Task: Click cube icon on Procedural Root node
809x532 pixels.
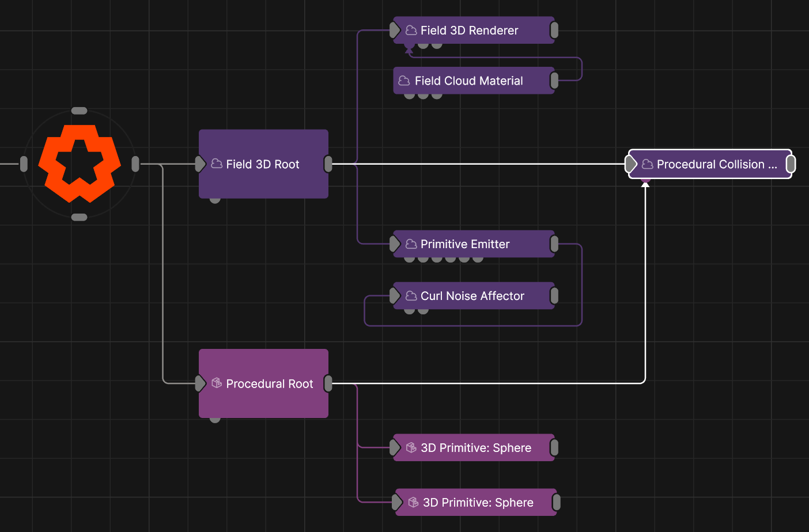Action: 217,383
